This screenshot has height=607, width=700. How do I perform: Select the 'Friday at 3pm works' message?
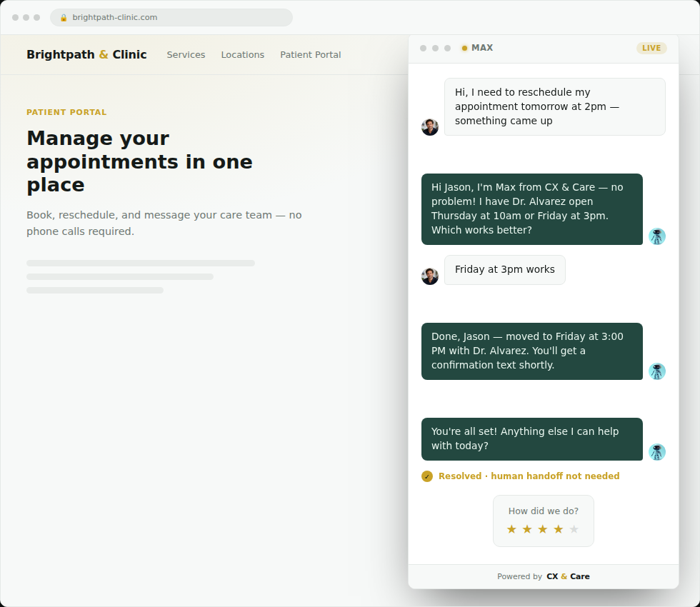[x=505, y=270]
